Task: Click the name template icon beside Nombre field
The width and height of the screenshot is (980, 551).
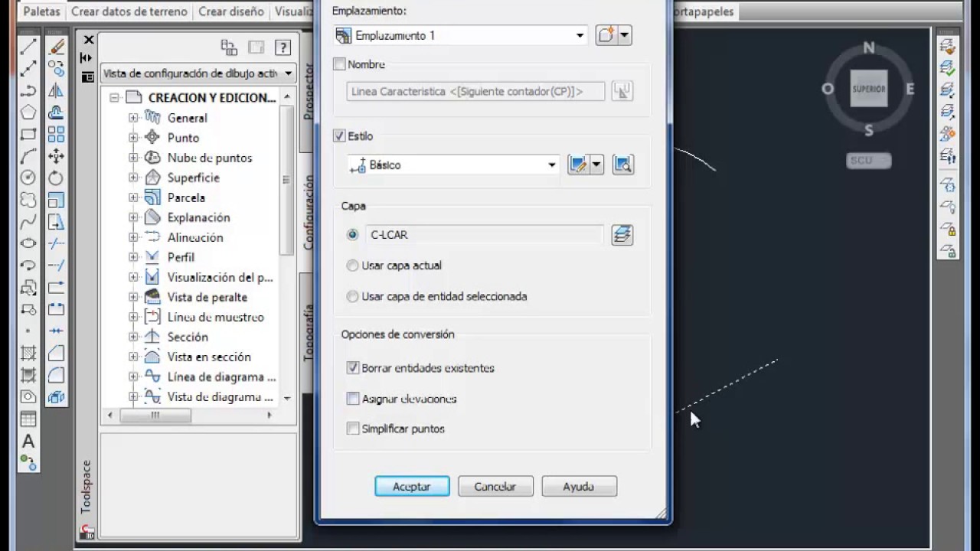Action: pyautogui.click(x=622, y=91)
